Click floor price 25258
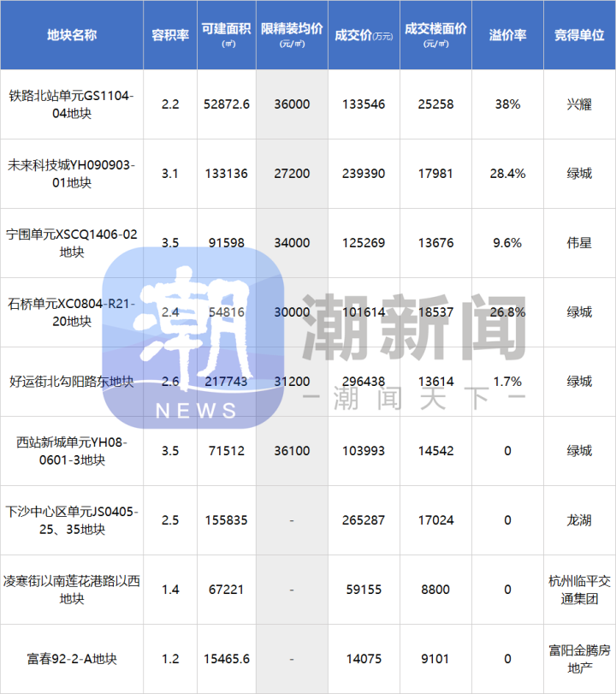 tap(435, 104)
